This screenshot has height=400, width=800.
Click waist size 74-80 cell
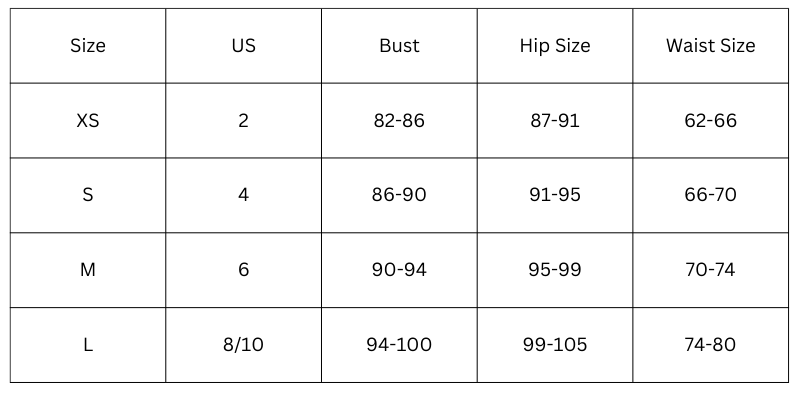pyautogui.click(x=710, y=345)
